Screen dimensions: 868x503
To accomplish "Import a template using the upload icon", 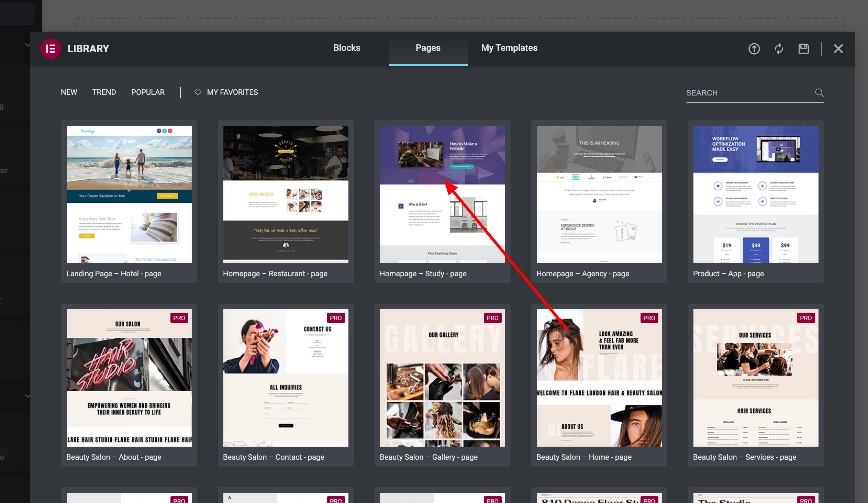I will click(x=754, y=48).
